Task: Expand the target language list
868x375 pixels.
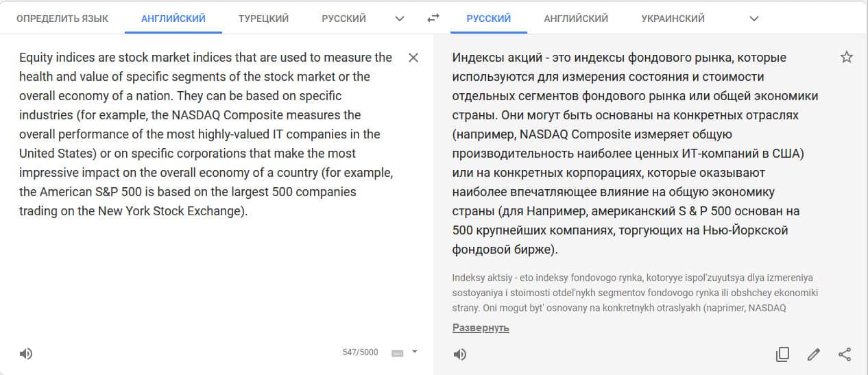Action: pyautogui.click(x=754, y=19)
